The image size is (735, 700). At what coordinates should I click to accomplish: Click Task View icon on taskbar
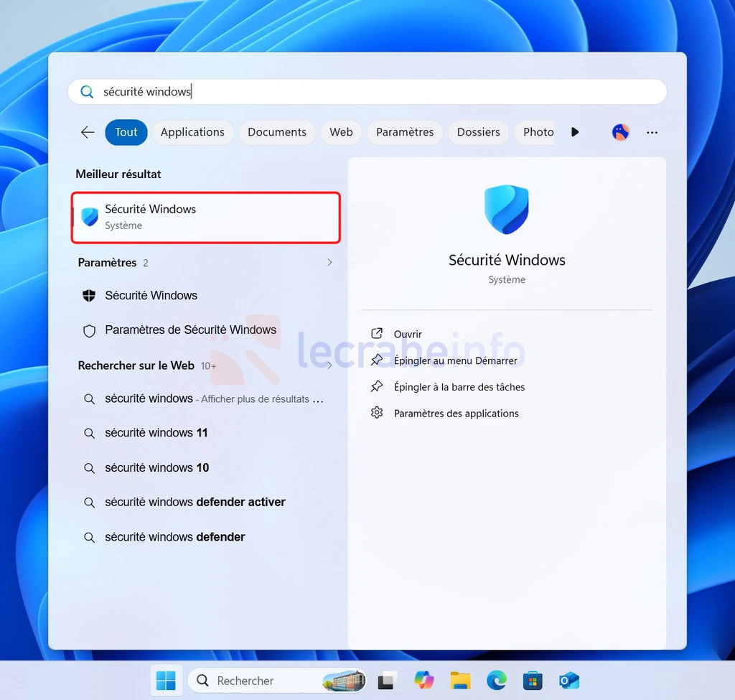click(x=388, y=680)
